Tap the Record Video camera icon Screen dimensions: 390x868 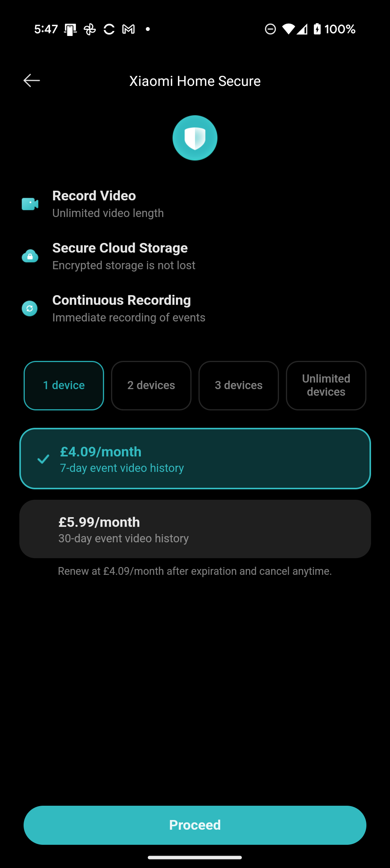click(30, 204)
